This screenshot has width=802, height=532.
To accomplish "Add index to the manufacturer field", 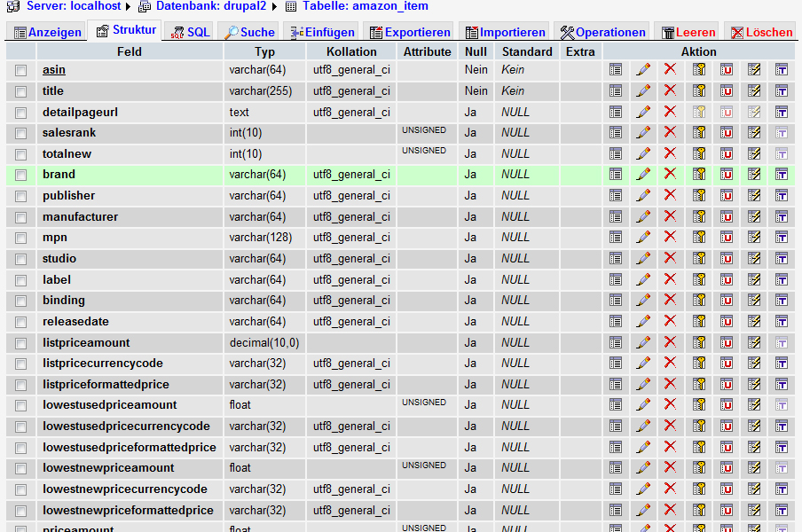I will point(753,216).
